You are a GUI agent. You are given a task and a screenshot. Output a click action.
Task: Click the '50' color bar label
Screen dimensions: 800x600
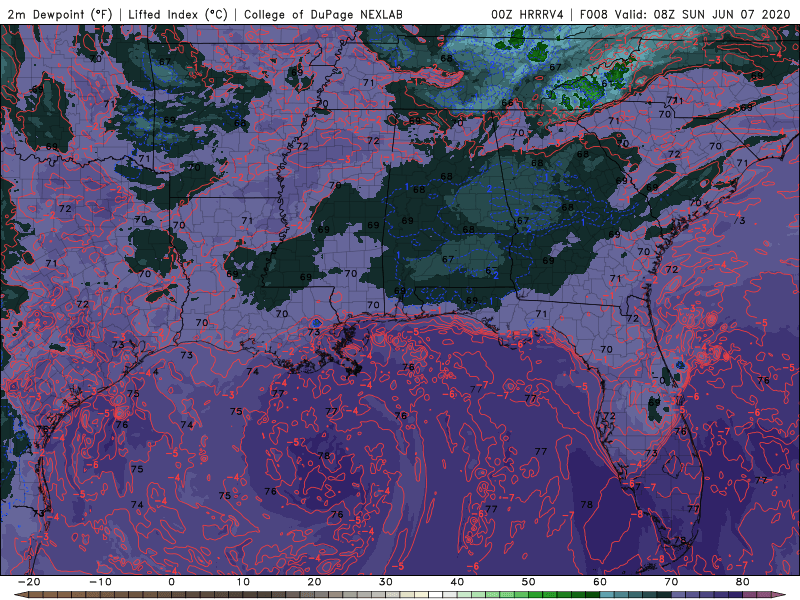click(529, 582)
